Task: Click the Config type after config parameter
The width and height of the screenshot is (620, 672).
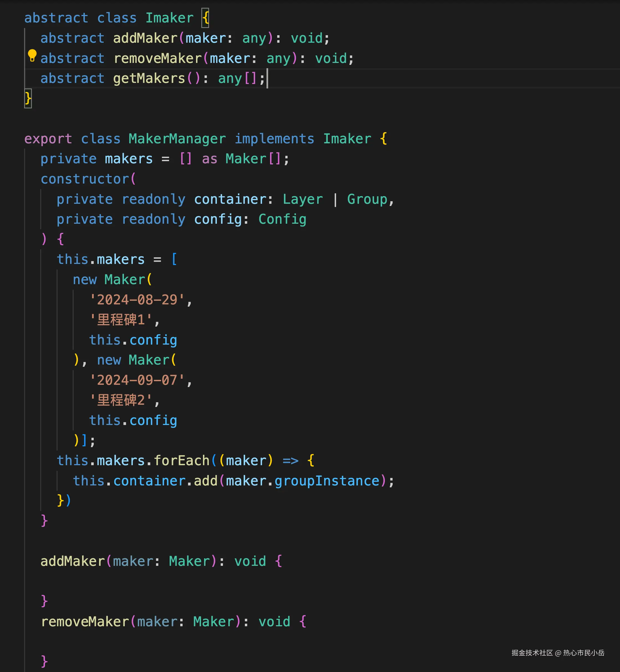Action: 282,219
